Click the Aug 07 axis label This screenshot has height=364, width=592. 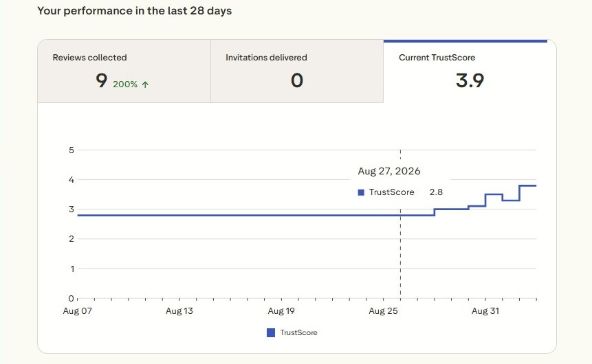[78, 311]
